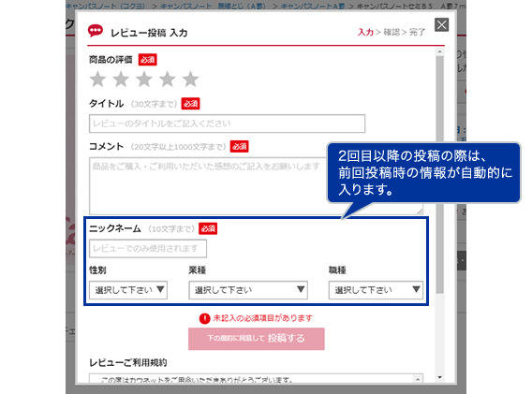The width and height of the screenshot is (532, 394).
Task: Click the red speech bubble review icon
Action: tap(96, 31)
